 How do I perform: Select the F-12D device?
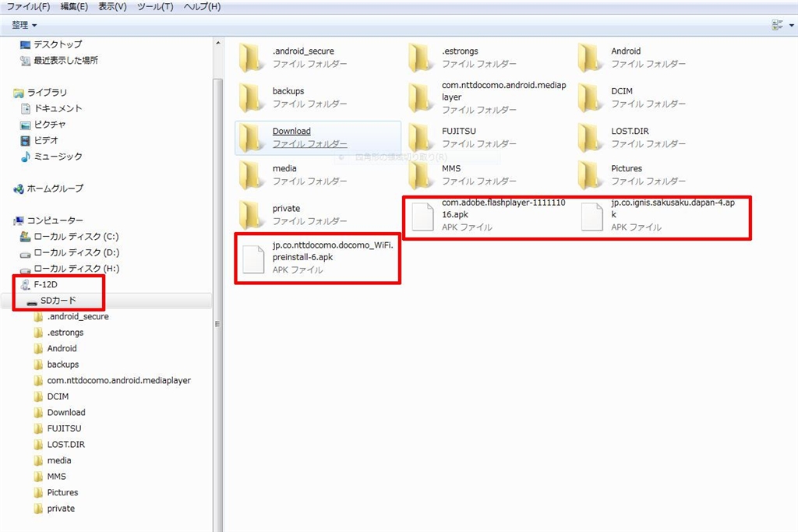(39, 285)
